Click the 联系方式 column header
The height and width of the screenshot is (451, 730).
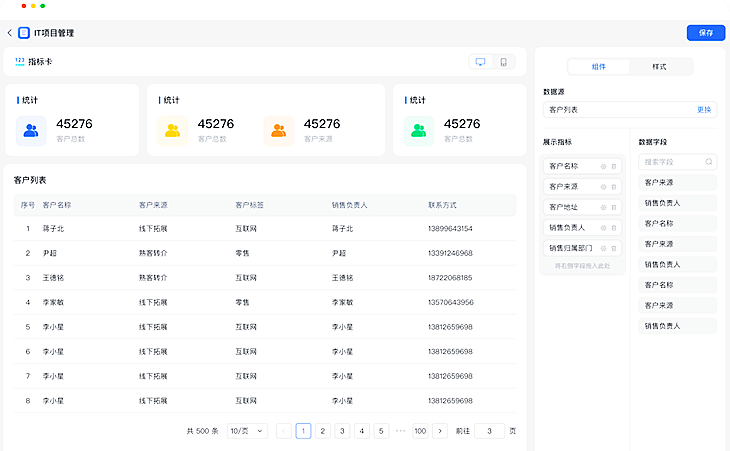coord(442,205)
